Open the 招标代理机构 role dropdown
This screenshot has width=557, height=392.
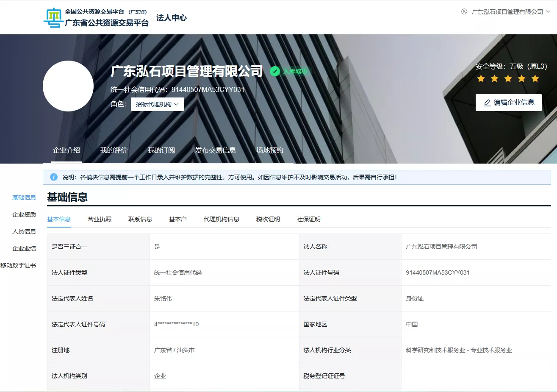(158, 104)
